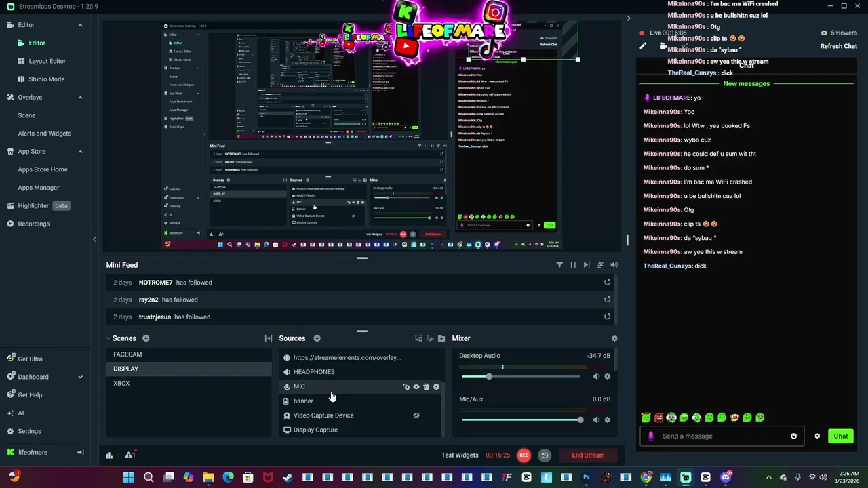
Task: Toggle MIC source visibility eye
Action: coord(416,387)
